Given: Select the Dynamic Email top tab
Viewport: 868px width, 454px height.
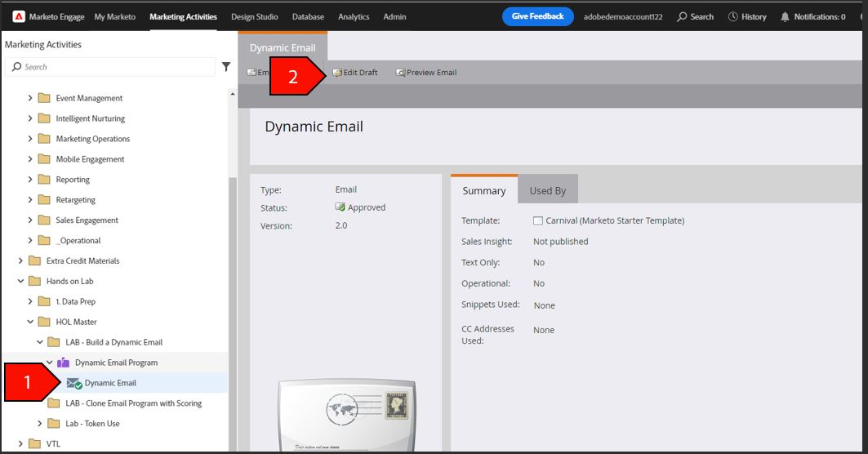Looking at the screenshot, I should point(283,47).
